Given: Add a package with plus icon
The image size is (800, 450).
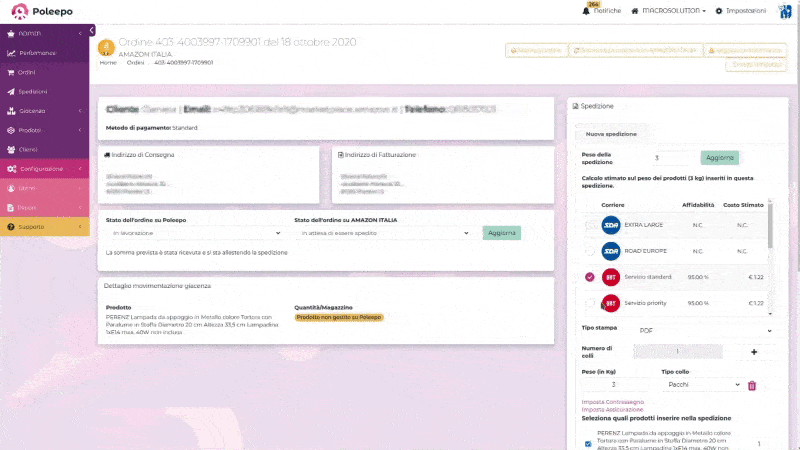Looking at the screenshot, I should [754, 352].
